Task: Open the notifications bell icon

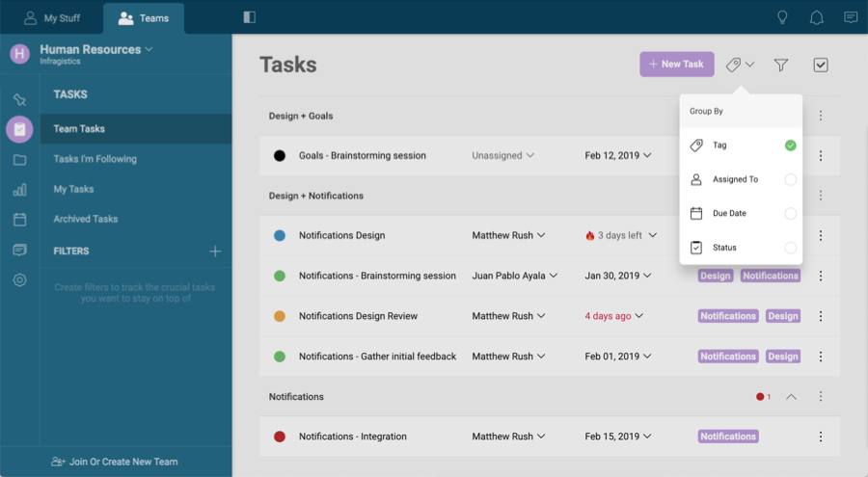Action: 816,17
